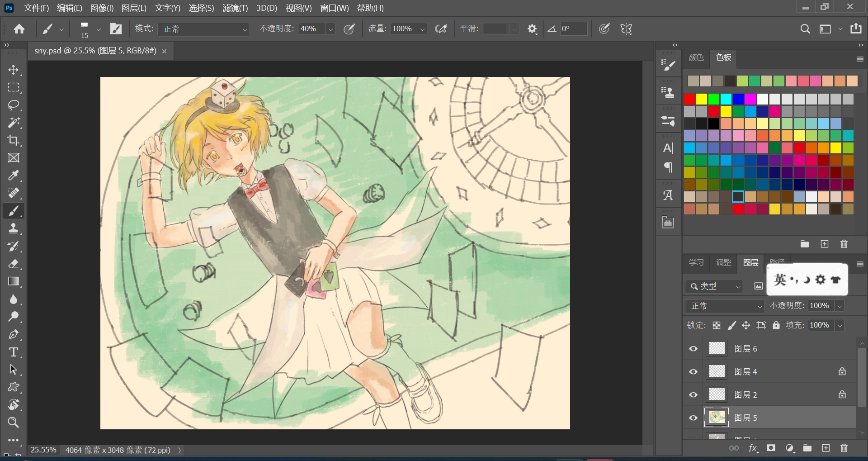Pick the red swatch in 色板
This screenshot has width=868, height=461.
pos(689,99)
